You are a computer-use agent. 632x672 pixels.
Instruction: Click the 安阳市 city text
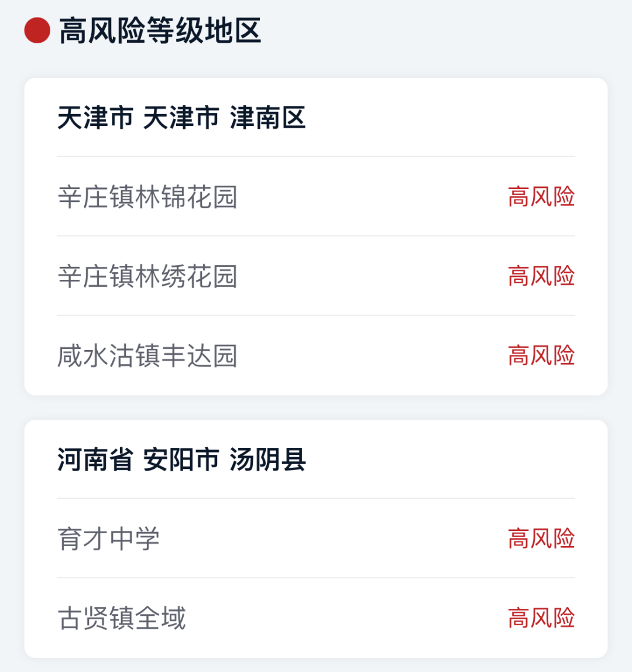[181, 460]
